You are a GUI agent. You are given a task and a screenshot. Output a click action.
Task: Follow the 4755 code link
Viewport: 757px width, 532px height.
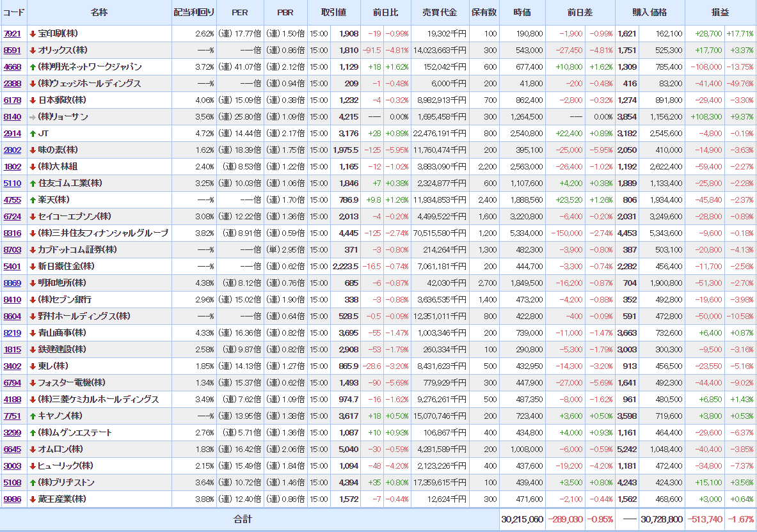tap(12, 200)
